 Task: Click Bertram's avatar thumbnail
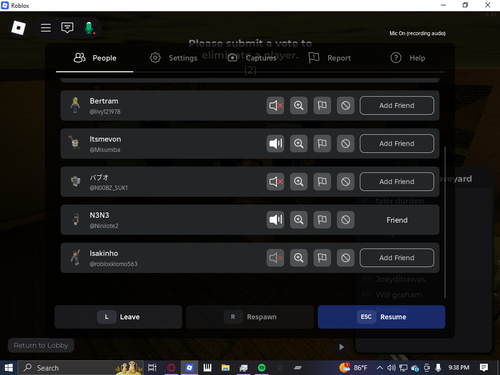click(x=75, y=105)
